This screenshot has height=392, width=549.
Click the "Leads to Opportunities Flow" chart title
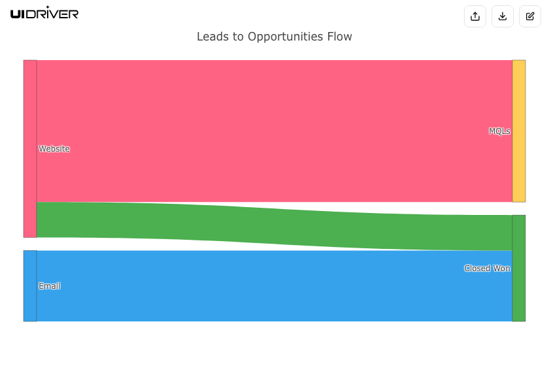coord(274,37)
